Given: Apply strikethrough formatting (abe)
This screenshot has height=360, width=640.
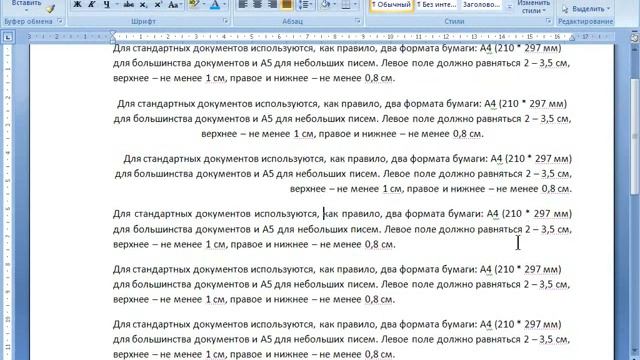Looking at the screenshot, I should pyautogui.click(x=129, y=5).
